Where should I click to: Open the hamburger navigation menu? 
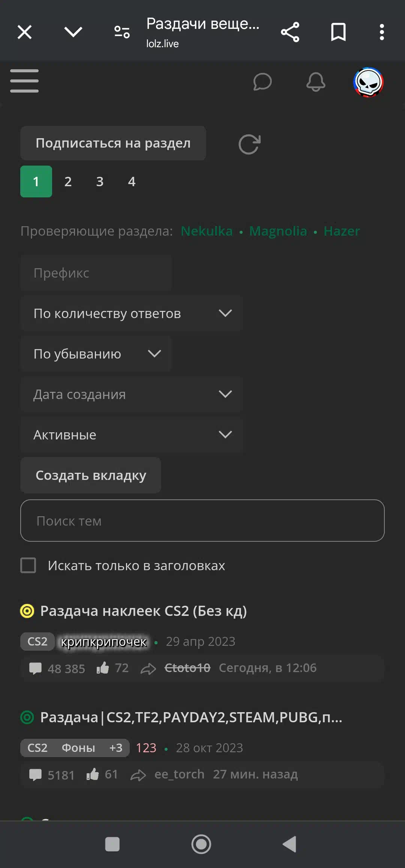pos(24,81)
